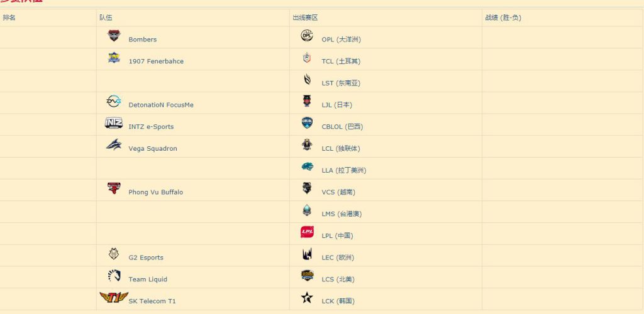This screenshot has width=644, height=314.
Task: Open the VCS (越南) region link
Action: pos(338,192)
